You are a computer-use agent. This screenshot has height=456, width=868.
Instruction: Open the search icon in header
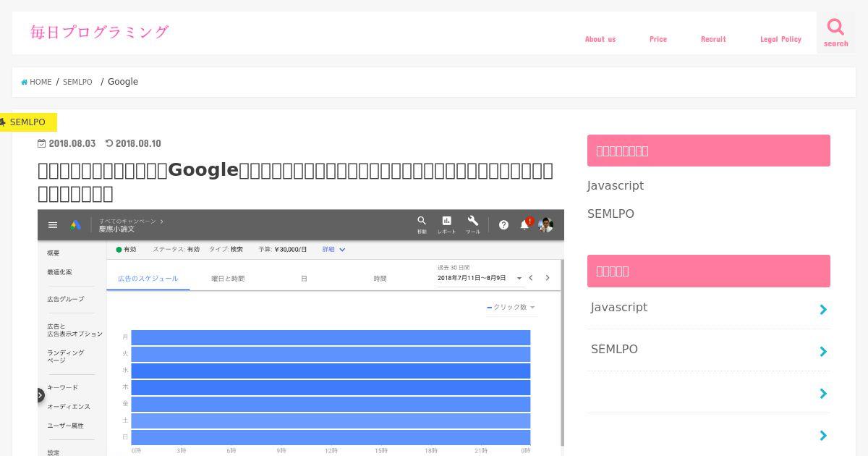click(x=835, y=33)
